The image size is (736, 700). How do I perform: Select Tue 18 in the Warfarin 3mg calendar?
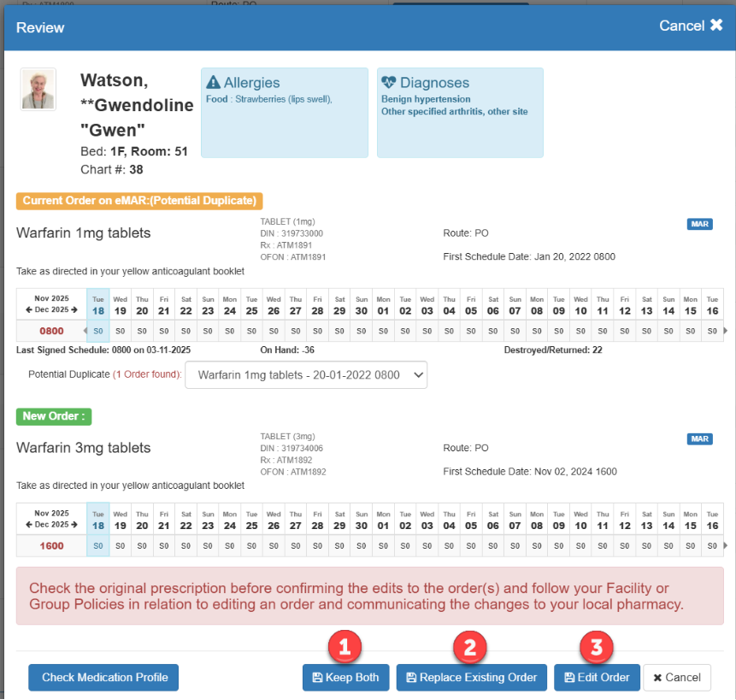pos(98,520)
